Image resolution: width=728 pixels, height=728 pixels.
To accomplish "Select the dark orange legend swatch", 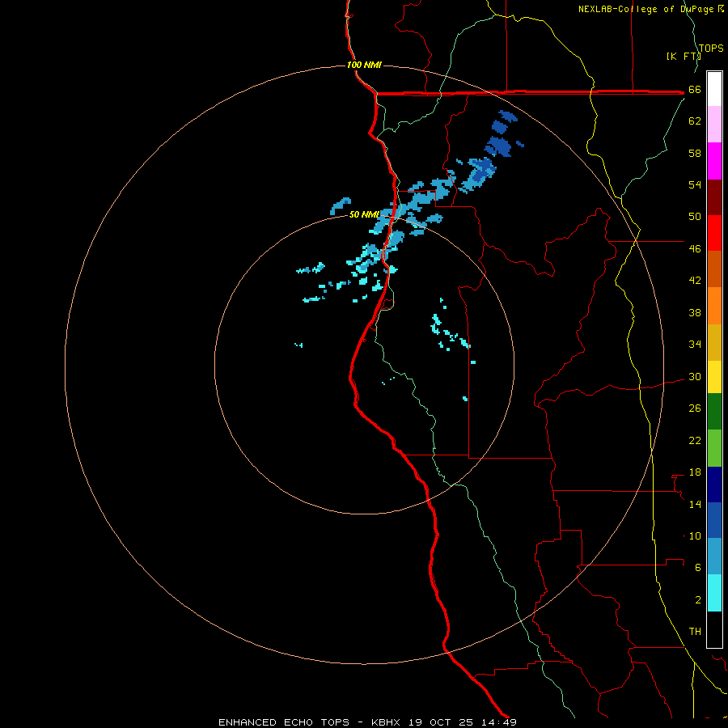I will coord(714,269).
